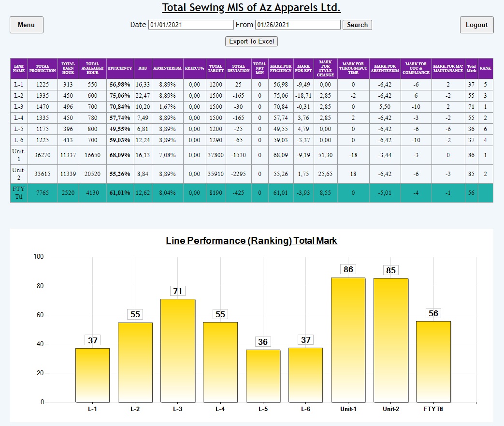504x426 pixels.
Task: Click the DHU column header
Action: click(x=143, y=68)
